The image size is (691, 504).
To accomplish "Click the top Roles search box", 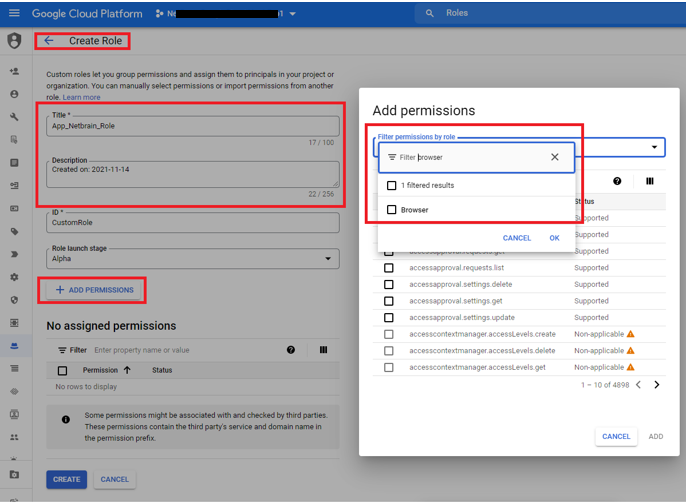I will tap(549, 13).
